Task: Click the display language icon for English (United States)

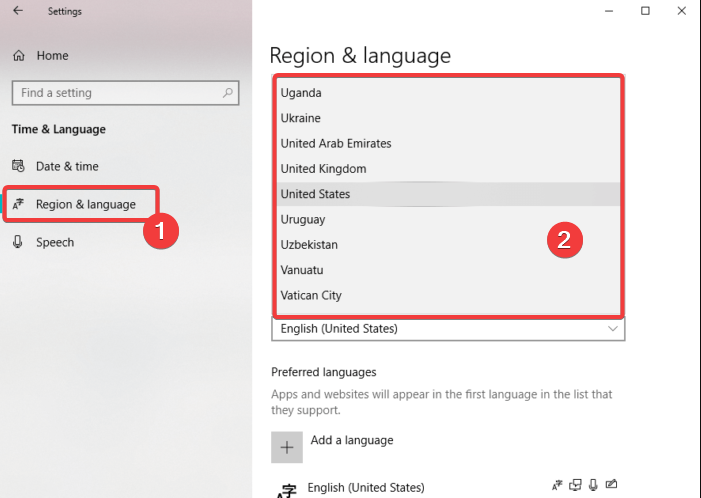Action: point(557,485)
